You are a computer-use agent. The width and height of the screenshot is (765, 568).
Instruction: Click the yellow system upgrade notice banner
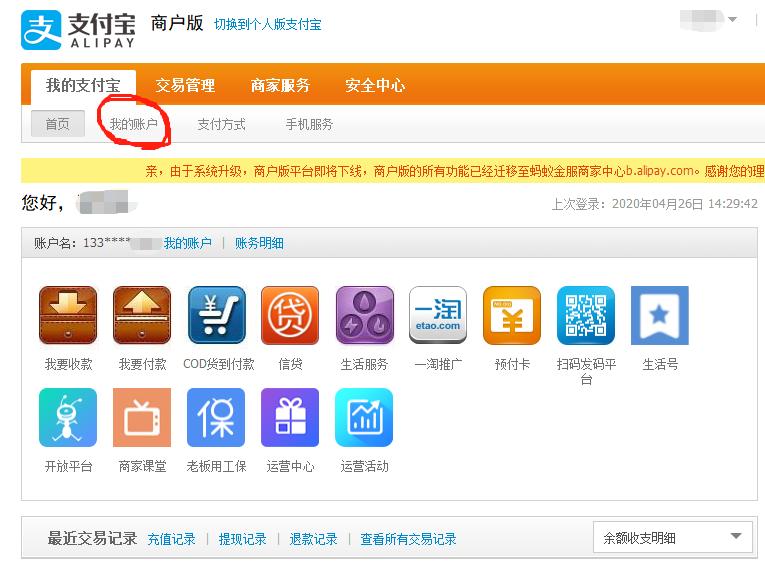pyautogui.click(x=393, y=171)
